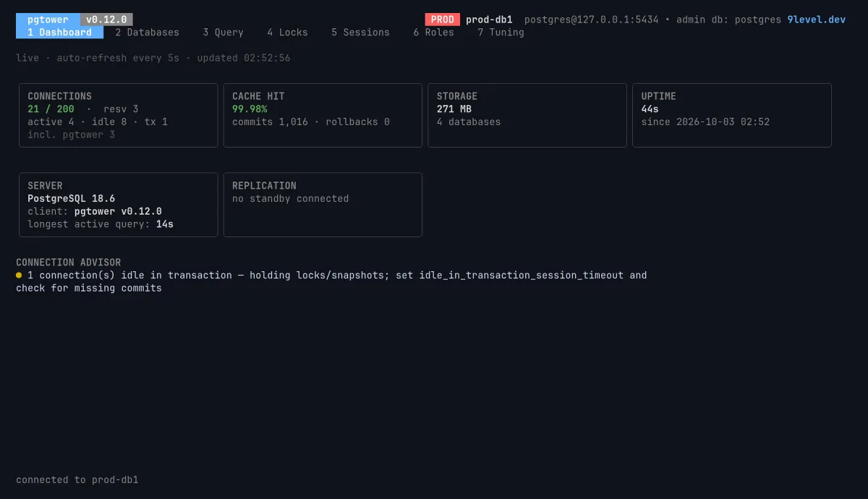
Task: Open the 3 Query tab
Action: 223,33
